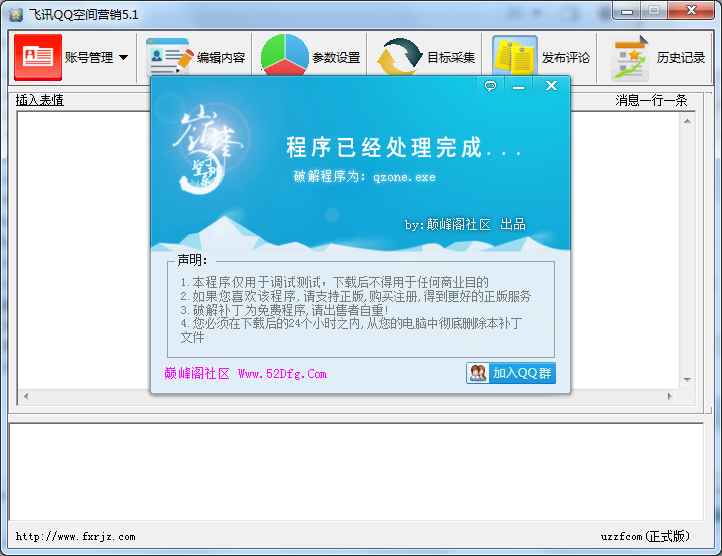Click the lower log output area
This screenshot has width=722, height=556.
[x=356, y=472]
